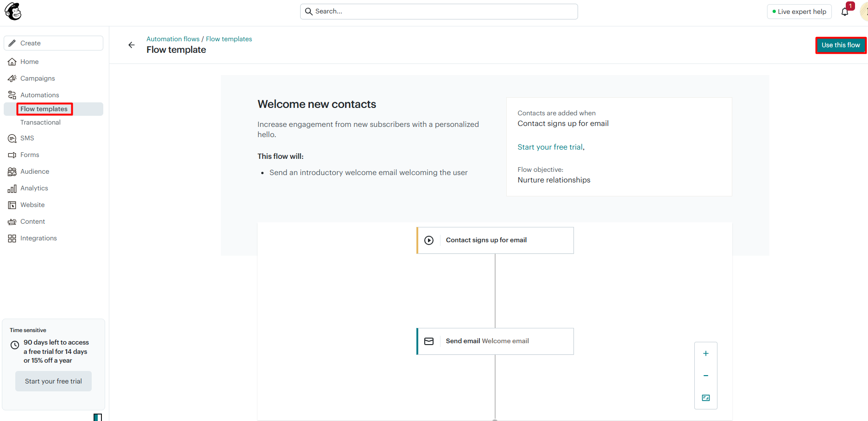Click the back arrow icon
This screenshot has height=421, width=868.
[x=132, y=45]
